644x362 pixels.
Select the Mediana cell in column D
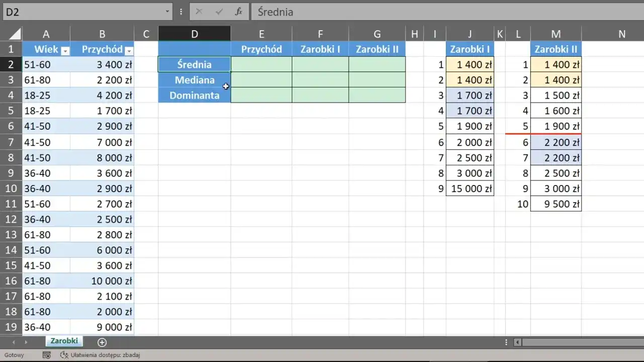coord(194,80)
